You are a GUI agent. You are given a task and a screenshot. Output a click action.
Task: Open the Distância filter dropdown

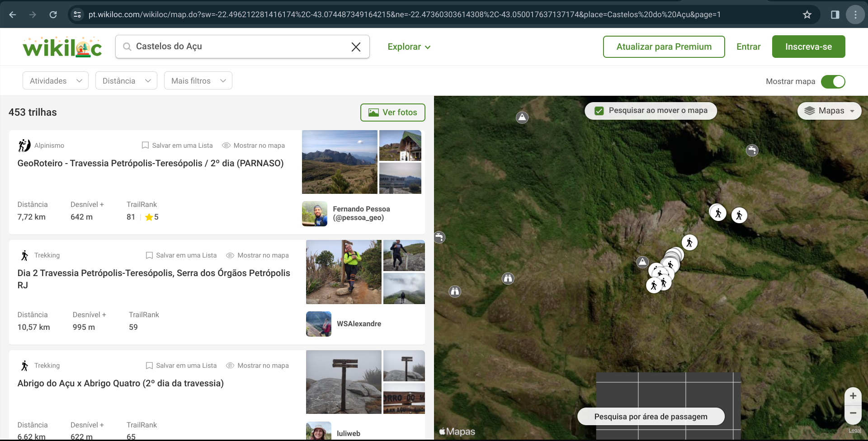[126, 81]
